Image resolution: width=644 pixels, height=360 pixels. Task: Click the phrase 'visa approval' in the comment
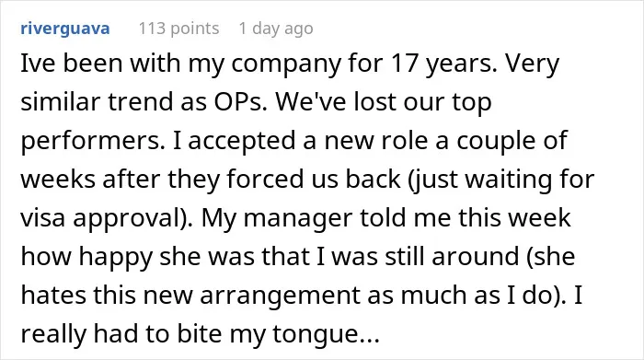point(104,218)
